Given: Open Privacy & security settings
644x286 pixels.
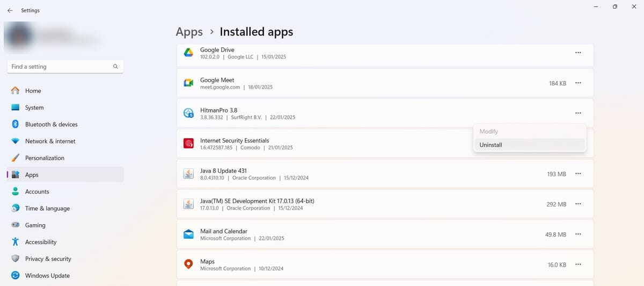Looking at the screenshot, I should pos(64,259).
